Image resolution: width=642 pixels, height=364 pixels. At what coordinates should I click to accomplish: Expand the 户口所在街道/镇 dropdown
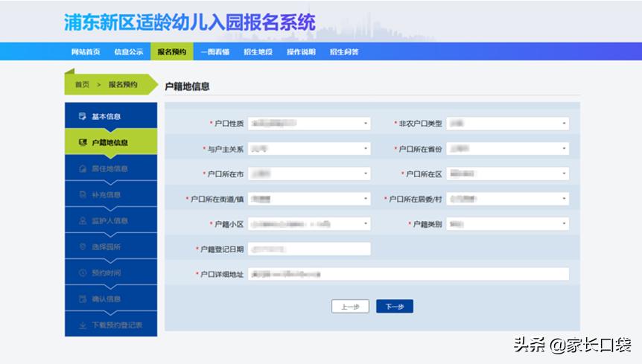point(309,199)
